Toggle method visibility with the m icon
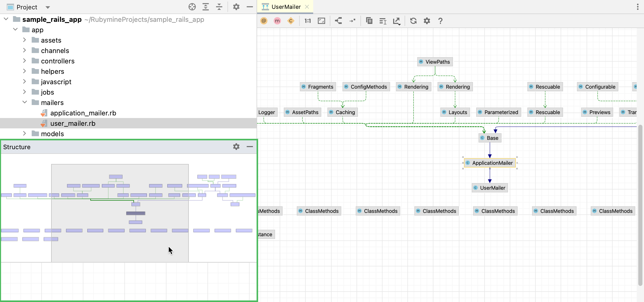Screen dimensions: 644x302 point(277,21)
